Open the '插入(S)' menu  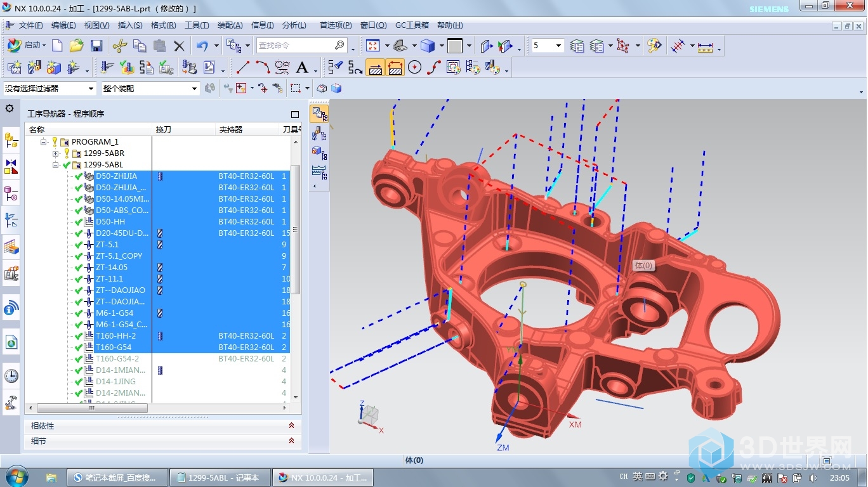click(130, 25)
